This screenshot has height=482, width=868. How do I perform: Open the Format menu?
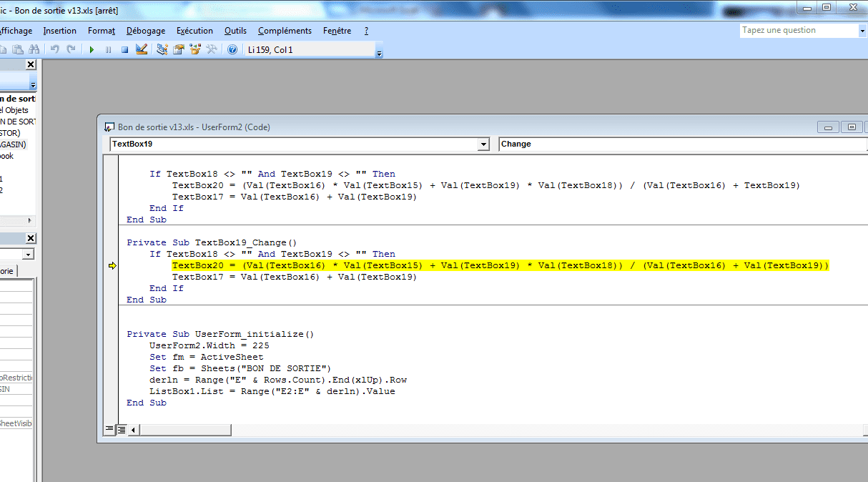click(x=102, y=31)
